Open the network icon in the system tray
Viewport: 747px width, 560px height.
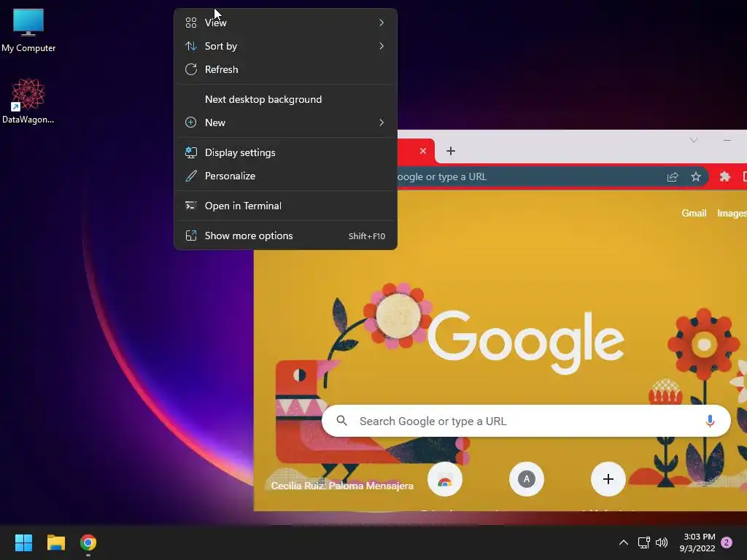(x=643, y=542)
